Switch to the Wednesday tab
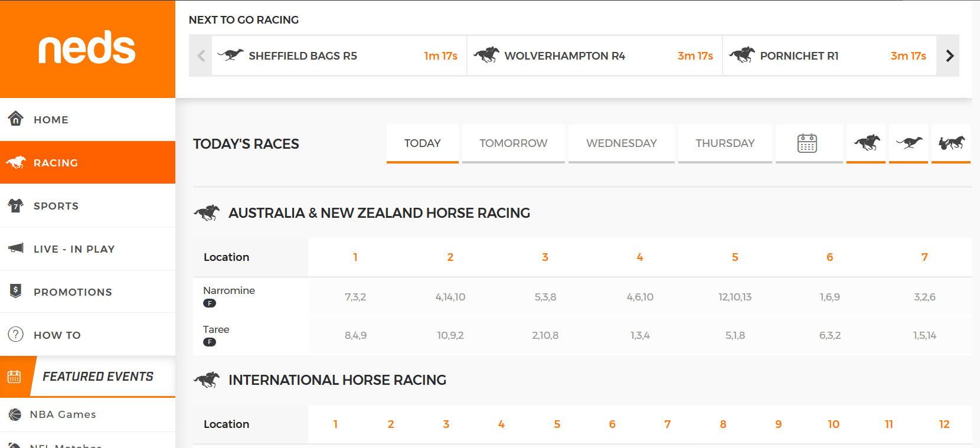 (x=622, y=143)
